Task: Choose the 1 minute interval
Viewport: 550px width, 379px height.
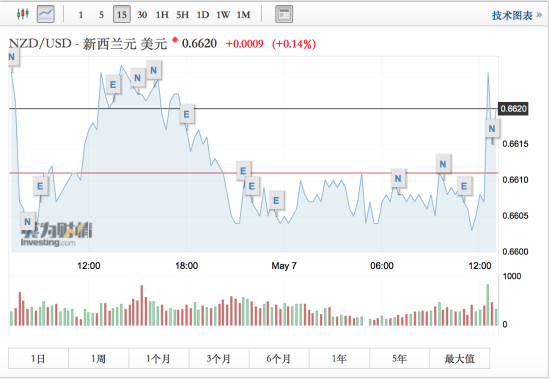Action: click(81, 15)
